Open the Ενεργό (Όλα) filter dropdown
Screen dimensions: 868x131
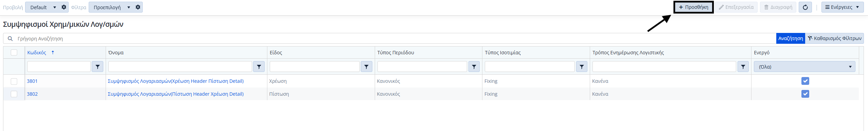tap(804, 67)
